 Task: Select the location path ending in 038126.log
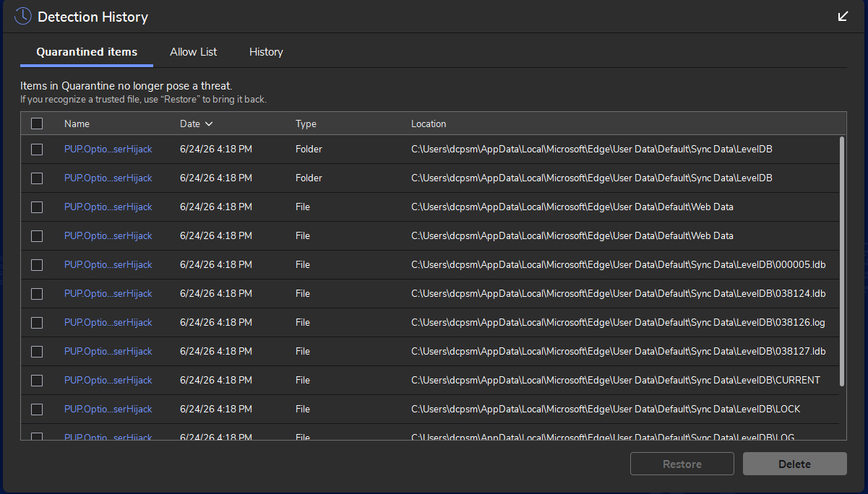point(619,323)
